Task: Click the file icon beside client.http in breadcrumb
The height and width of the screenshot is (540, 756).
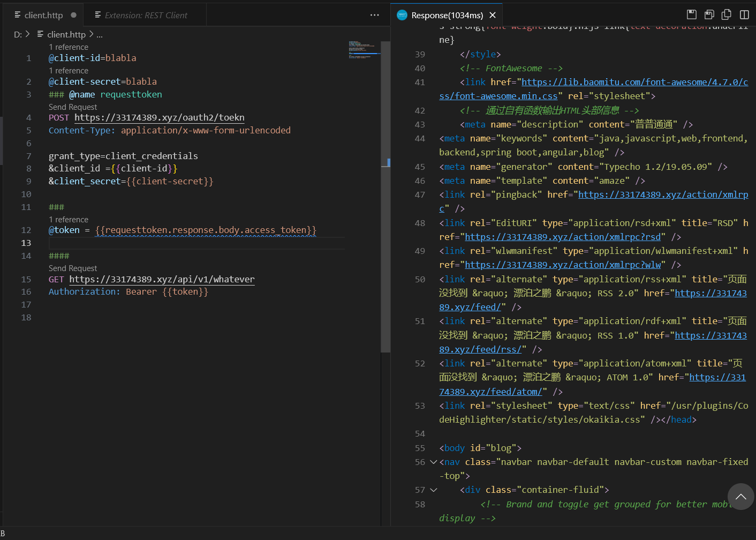Action: click(41, 34)
